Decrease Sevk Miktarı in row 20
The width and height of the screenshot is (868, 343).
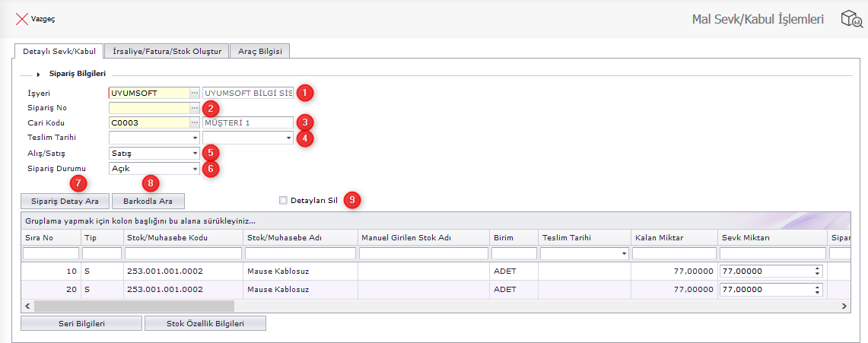click(x=818, y=292)
